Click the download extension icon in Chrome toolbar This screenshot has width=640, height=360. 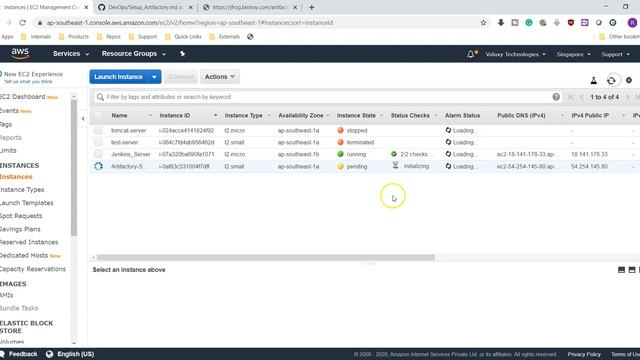(501, 23)
